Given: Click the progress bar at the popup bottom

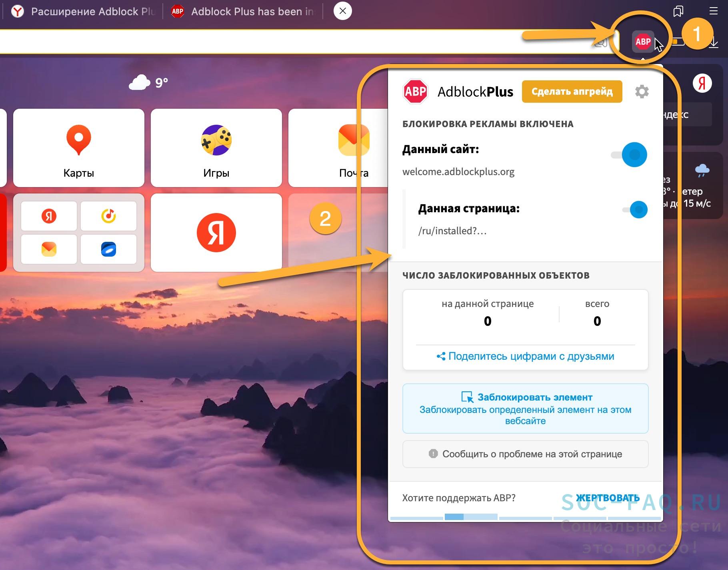Looking at the screenshot, I should tap(525, 517).
